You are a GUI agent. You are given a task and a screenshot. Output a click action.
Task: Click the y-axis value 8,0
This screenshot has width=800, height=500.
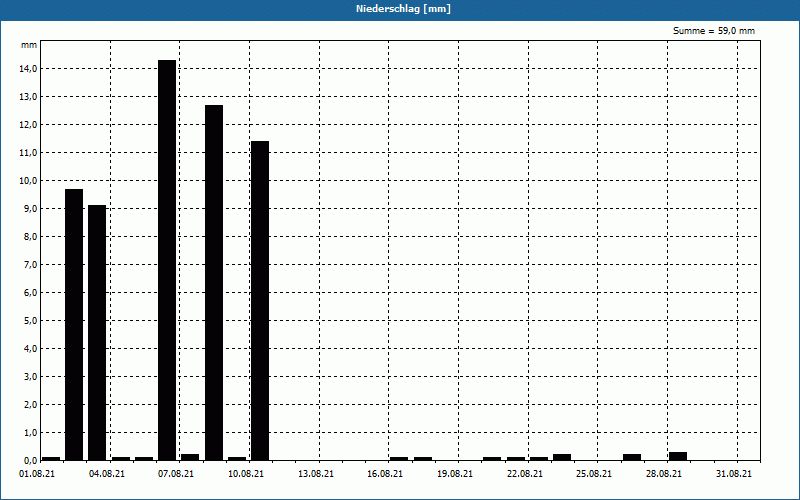point(30,237)
